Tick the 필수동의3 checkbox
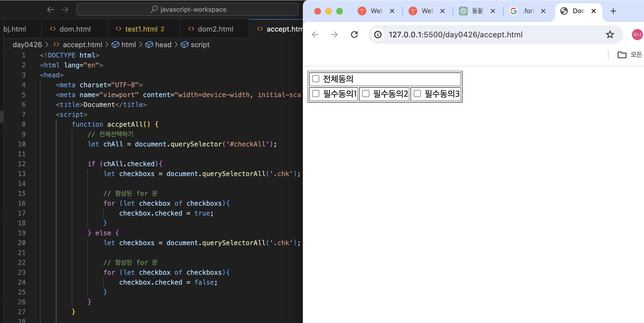Image resolution: width=644 pixels, height=323 pixels. [x=417, y=93]
